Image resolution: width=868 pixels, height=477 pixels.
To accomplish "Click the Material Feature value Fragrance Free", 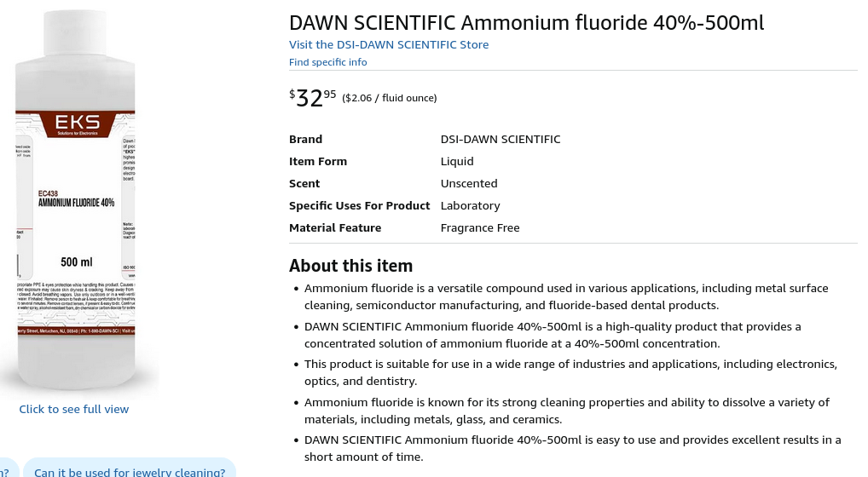I will pyautogui.click(x=480, y=227).
